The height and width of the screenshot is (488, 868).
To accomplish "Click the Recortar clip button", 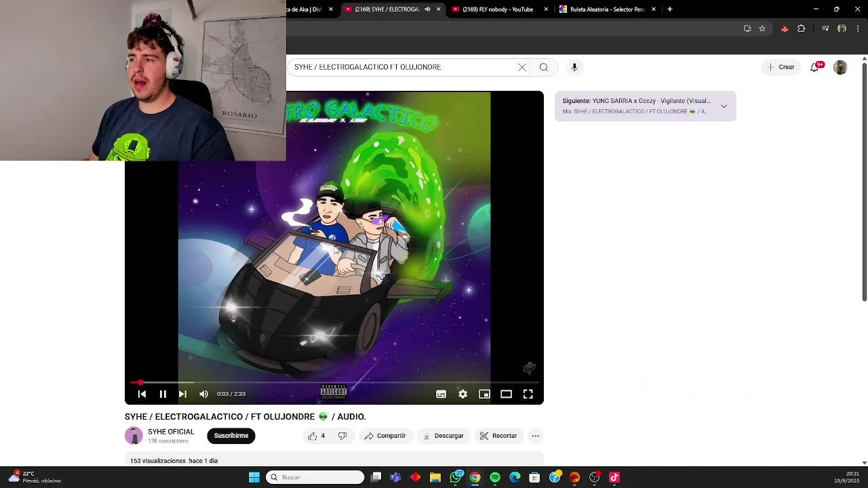I will coord(498,436).
